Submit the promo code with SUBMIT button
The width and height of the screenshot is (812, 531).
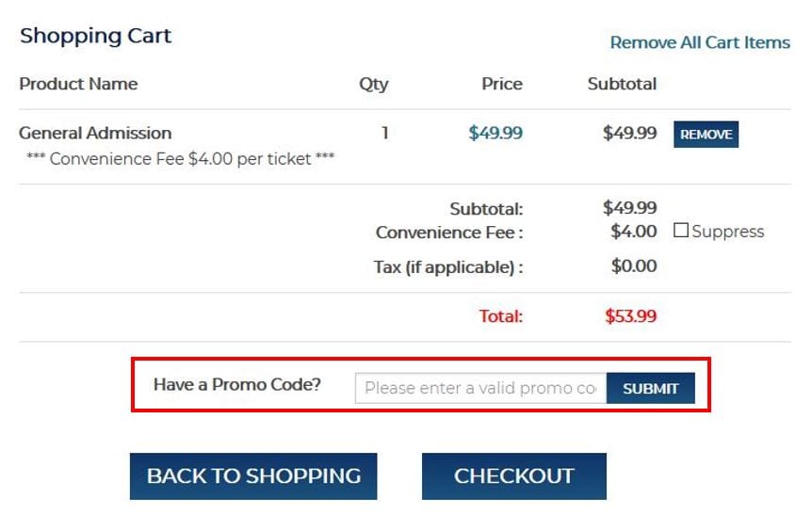[650, 388]
